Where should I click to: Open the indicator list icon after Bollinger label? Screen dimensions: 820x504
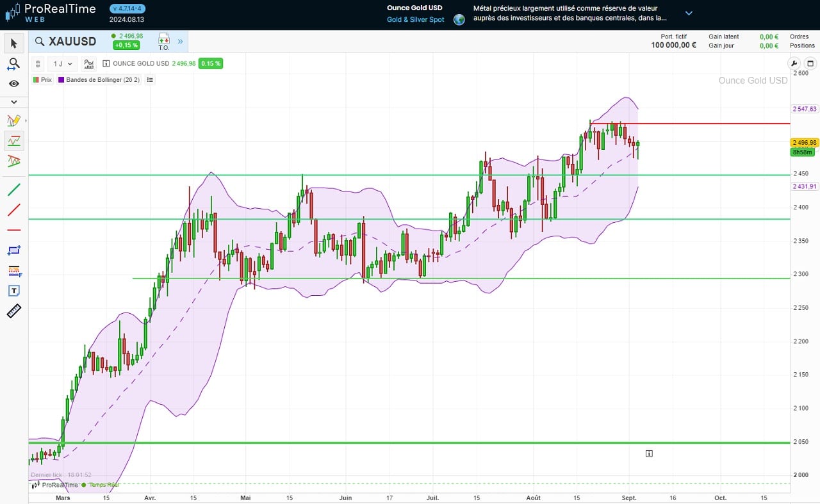[x=150, y=80]
